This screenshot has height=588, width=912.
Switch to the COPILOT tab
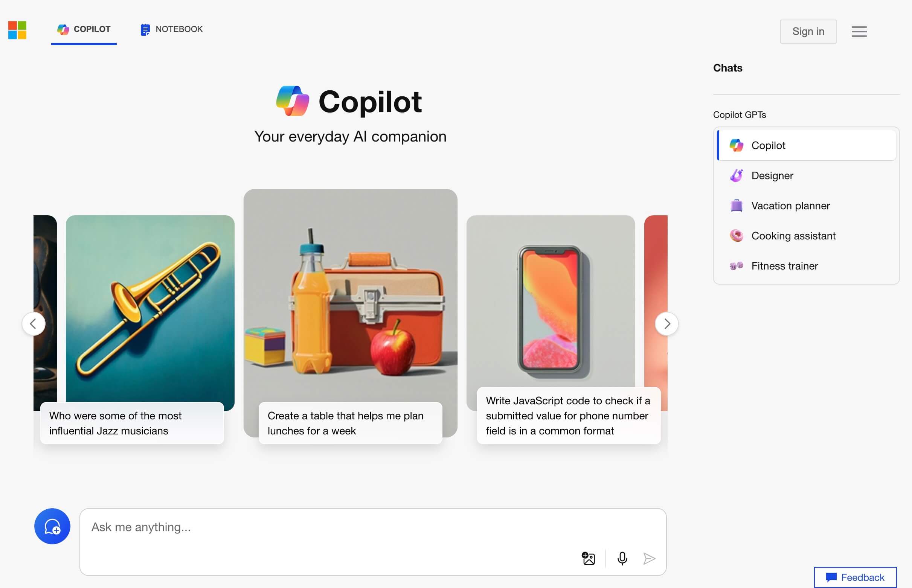(84, 29)
